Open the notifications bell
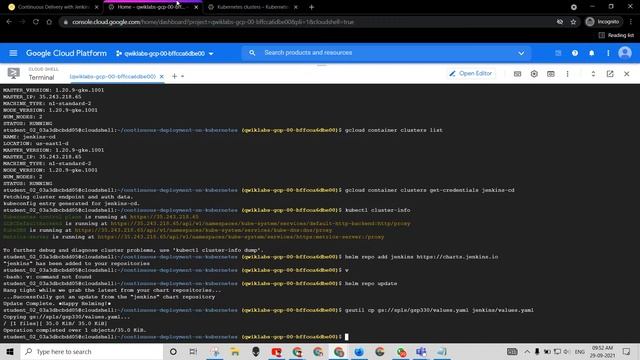640x360 pixels. (x=591, y=53)
